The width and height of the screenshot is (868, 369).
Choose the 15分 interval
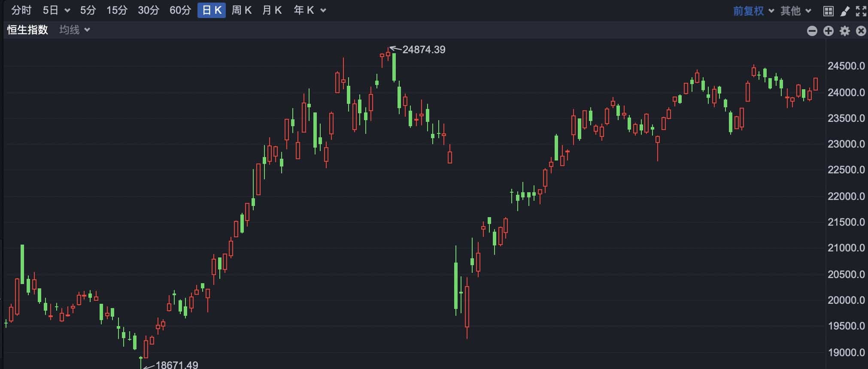[x=117, y=10]
